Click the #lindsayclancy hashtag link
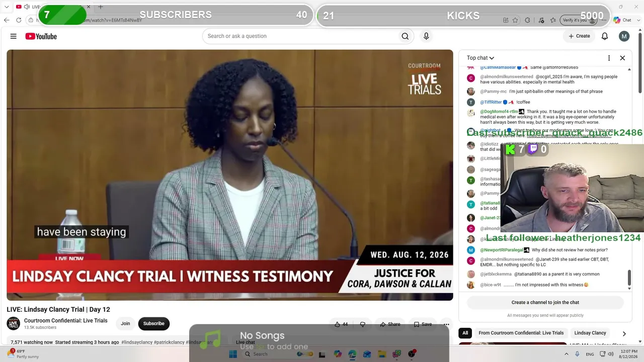 (137, 342)
